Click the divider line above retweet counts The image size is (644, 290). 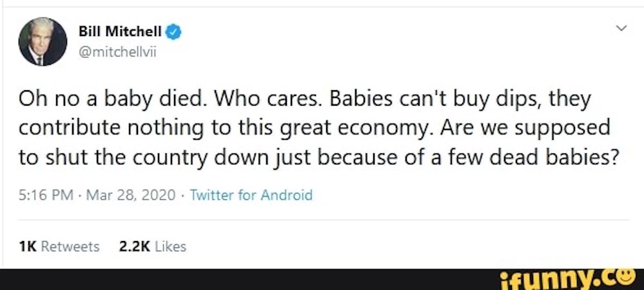[x=322, y=220]
